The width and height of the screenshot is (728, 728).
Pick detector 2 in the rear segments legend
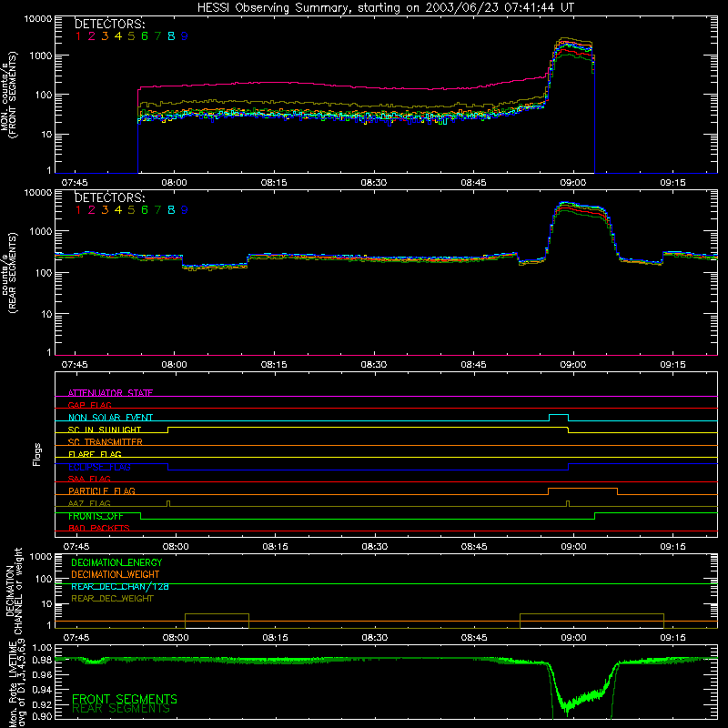coord(92,210)
